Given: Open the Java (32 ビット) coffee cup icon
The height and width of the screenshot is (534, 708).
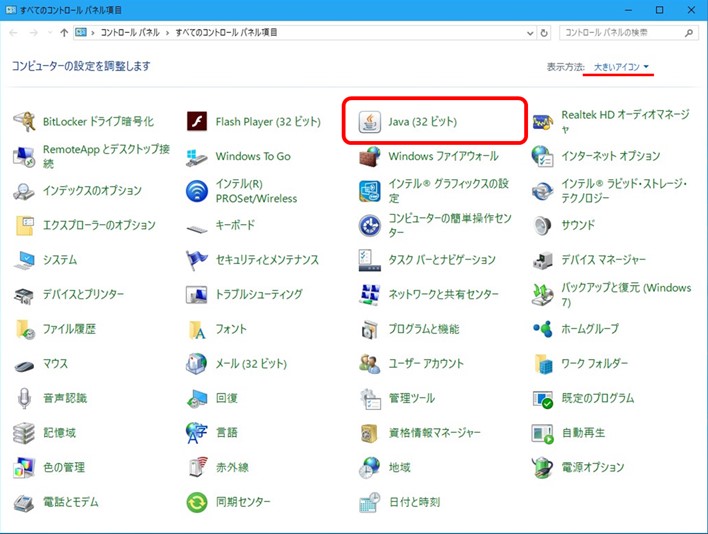Looking at the screenshot, I should point(370,121).
